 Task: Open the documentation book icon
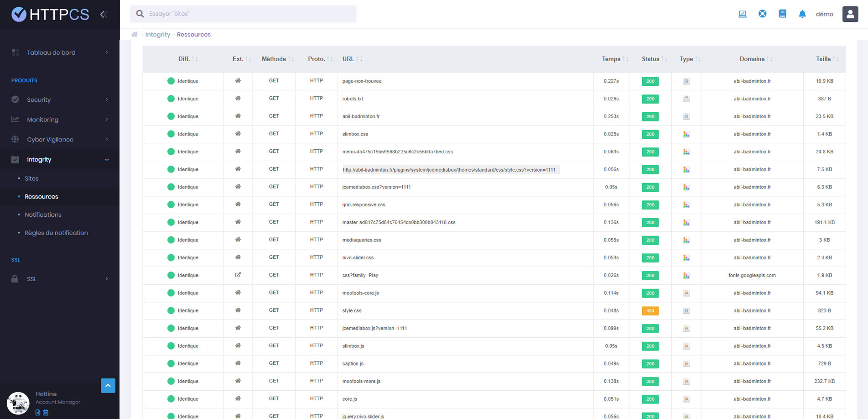[782, 14]
